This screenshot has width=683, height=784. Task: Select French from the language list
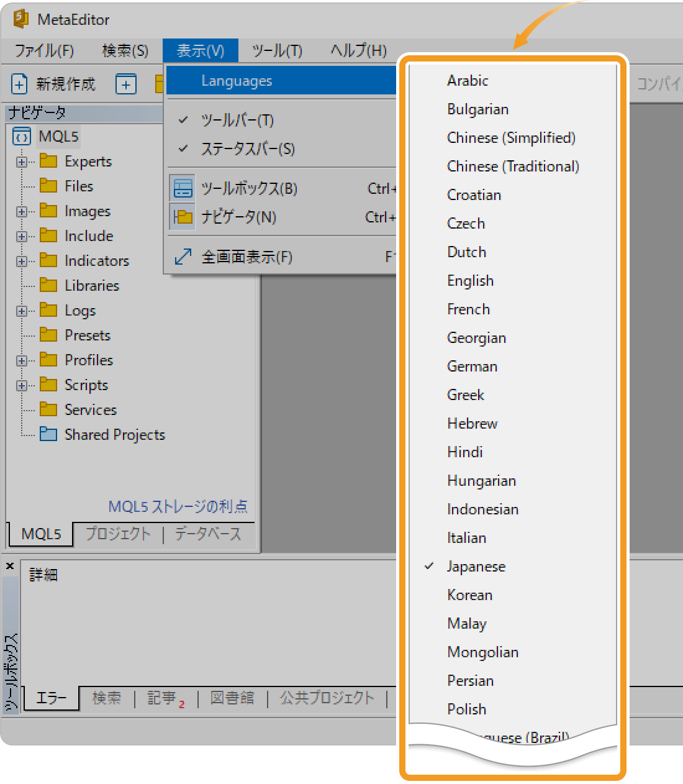[x=512, y=309]
